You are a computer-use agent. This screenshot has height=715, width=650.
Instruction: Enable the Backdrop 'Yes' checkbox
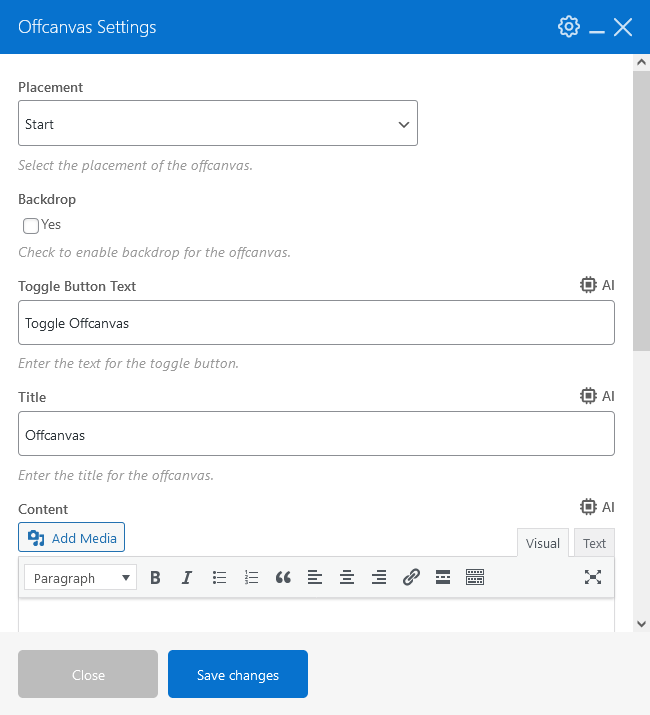point(31,226)
